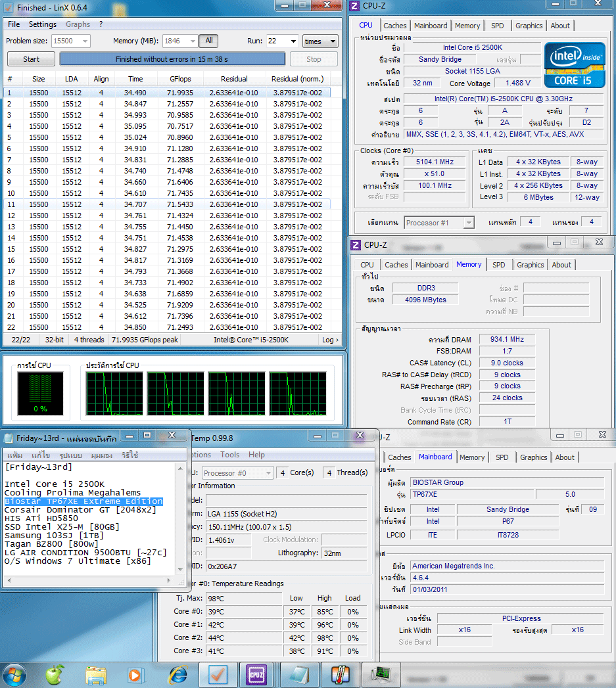The height and width of the screenshot is (688, 616).
Task: Click the LDA column header
Action: pyautogui.click(x=71, y=79)
